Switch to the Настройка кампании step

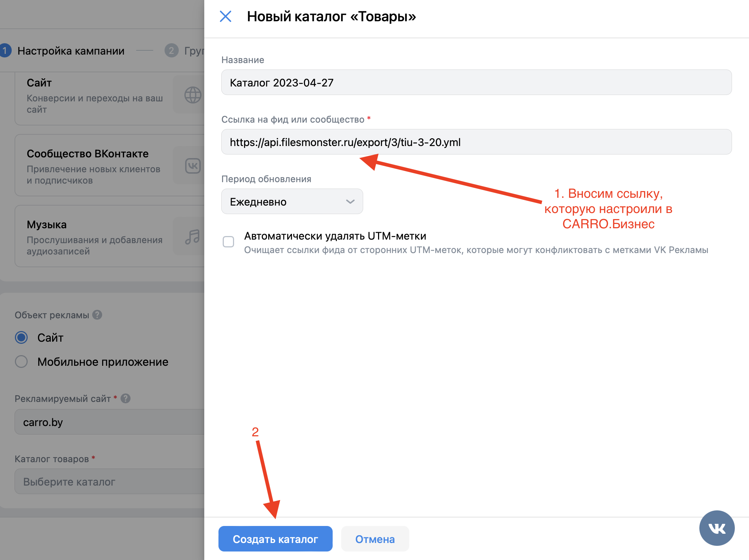[71, 51]
